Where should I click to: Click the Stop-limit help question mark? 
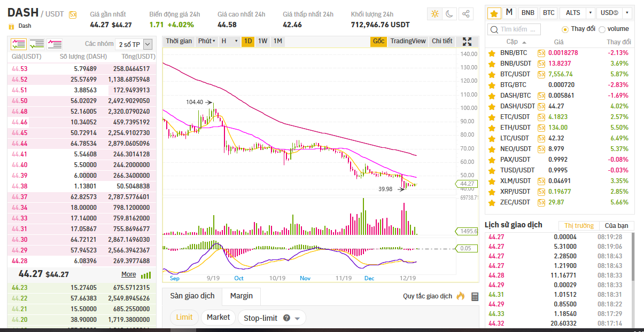286,318
